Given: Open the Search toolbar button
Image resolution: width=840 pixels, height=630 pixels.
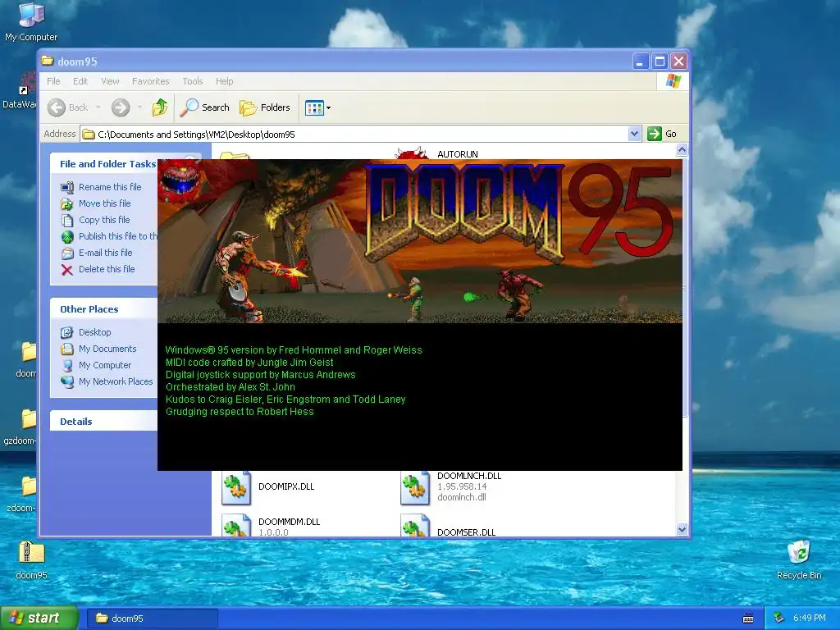Looking at the screenshot, I should [204, 107].
